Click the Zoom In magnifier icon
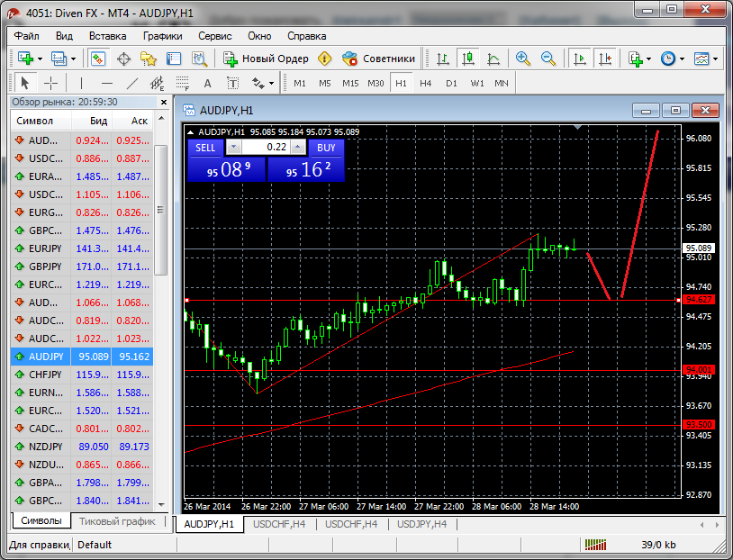The width and height of the screenshot is (733, 560). [x=522, y=59]
